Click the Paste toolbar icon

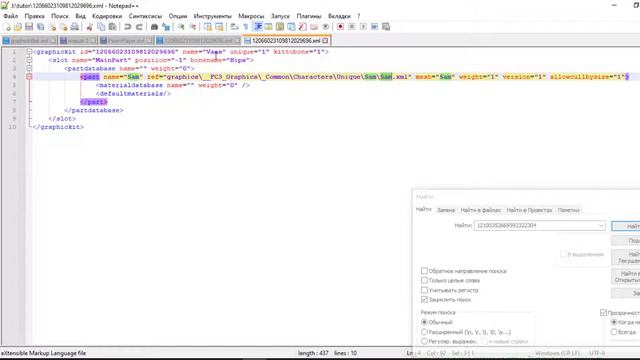pos(112,27)
